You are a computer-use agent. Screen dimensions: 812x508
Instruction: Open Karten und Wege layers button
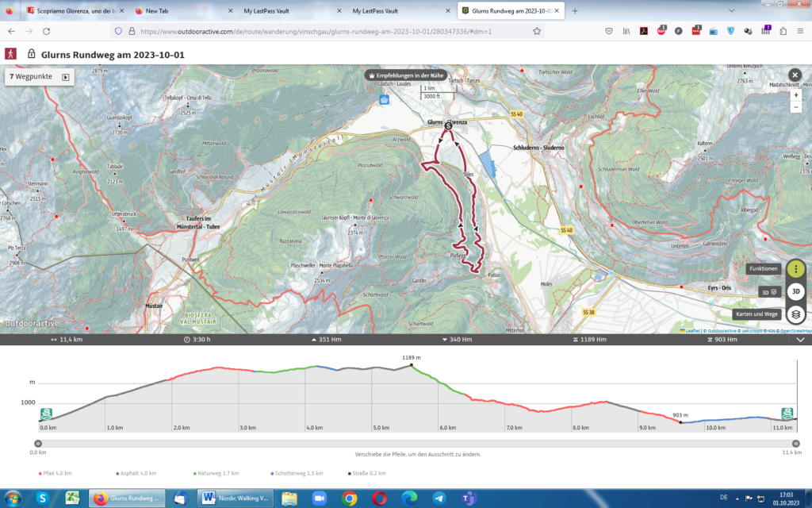pyautogui.click(x=795, y=314)
